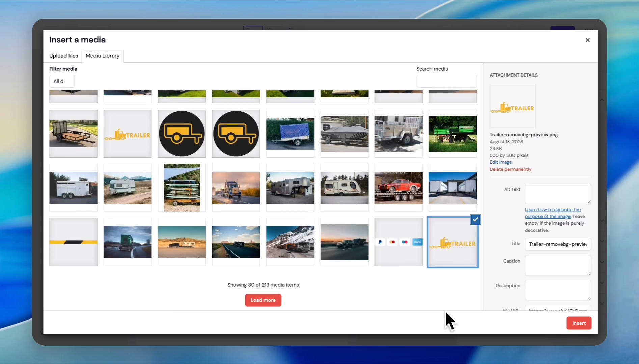Screen dimensions: 639x364
Task: Select the white camper with red stripe thumbnail
Action: (x=344, y=188)
